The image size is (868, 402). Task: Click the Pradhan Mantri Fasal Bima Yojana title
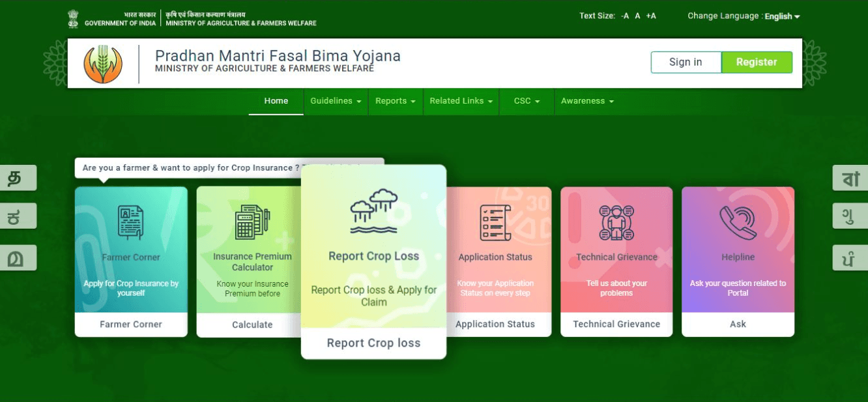(x=278, y=55)
